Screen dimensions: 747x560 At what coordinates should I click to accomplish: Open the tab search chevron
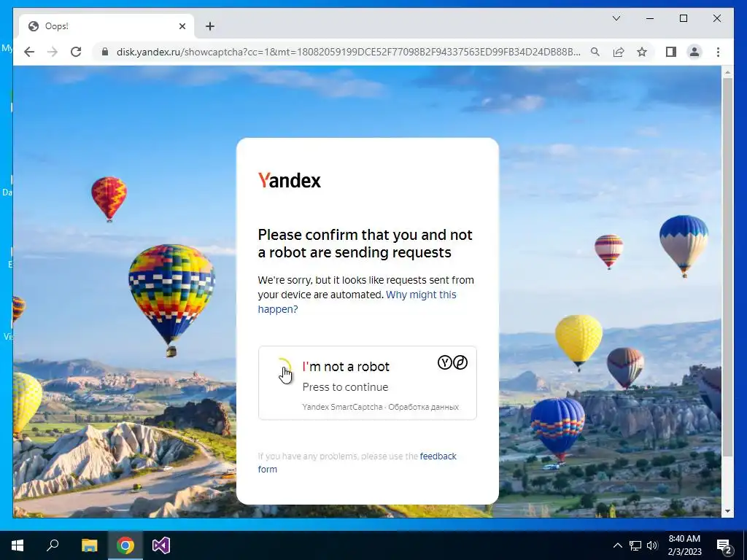tap(616, 18)
